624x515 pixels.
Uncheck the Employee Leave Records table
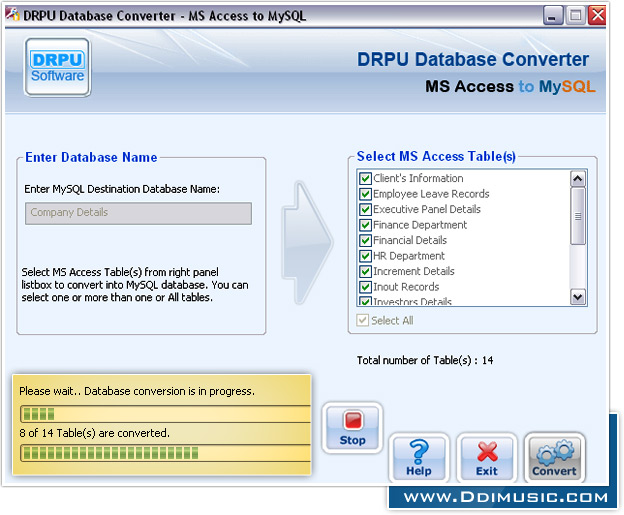pos(365,194)
